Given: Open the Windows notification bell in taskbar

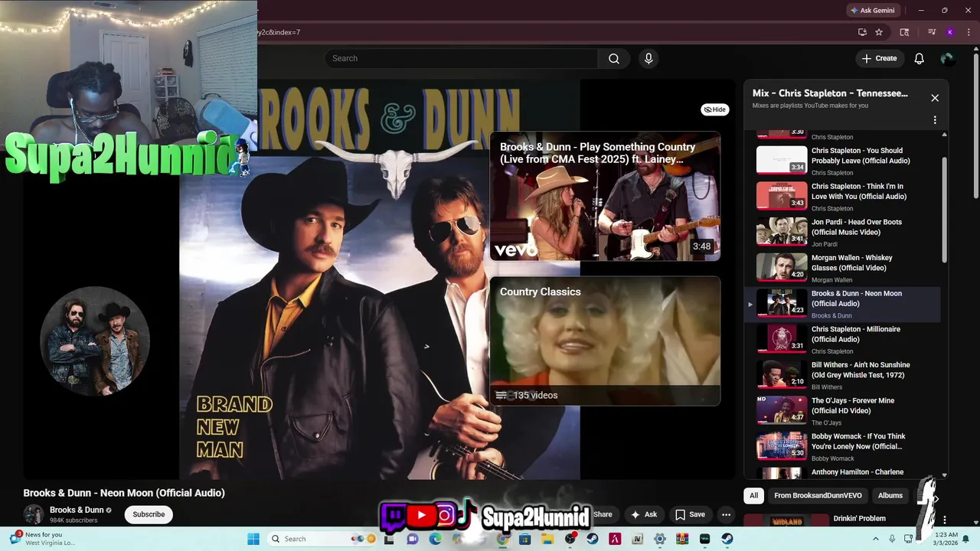Looking at the screenshot, I should (965, 539).
